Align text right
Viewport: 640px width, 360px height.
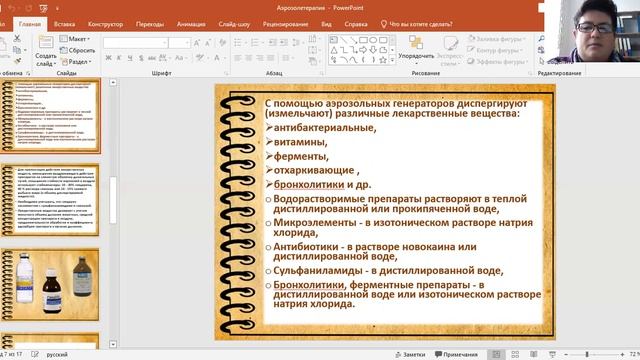tap(259, 58)
